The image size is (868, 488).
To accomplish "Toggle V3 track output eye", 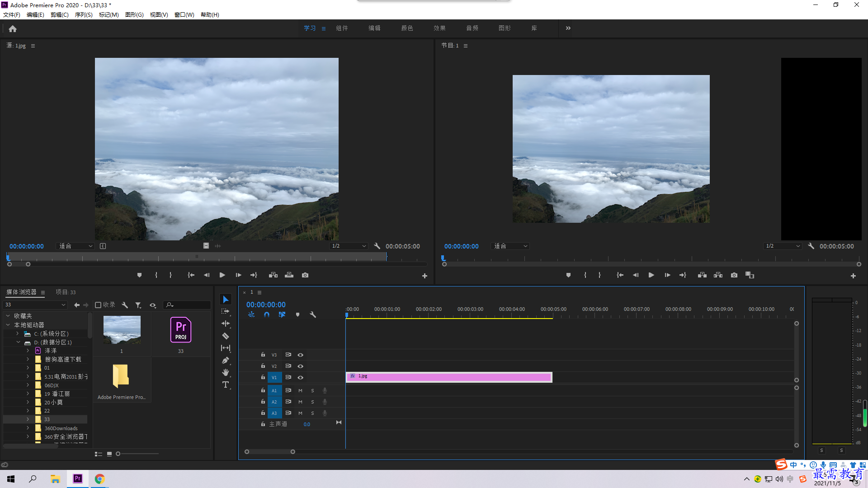I will pyautogui.click(x=300, y=355).
